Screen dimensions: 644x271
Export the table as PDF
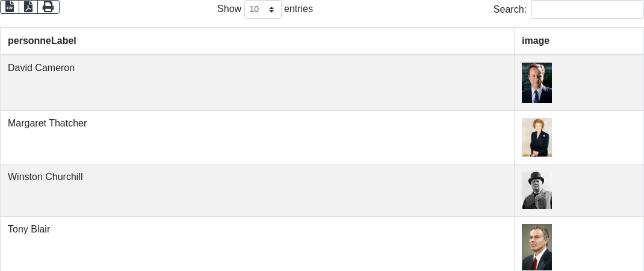coord(28,7)
